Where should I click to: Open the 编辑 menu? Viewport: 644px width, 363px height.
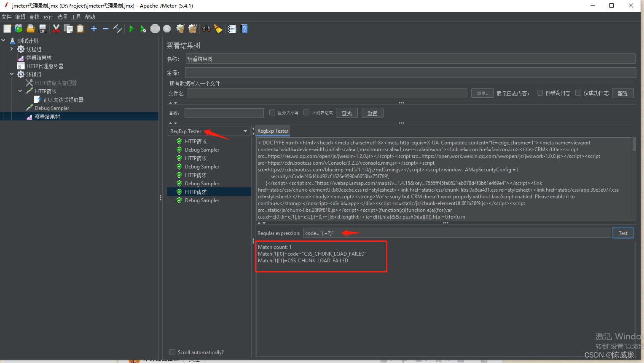point(21,17)
